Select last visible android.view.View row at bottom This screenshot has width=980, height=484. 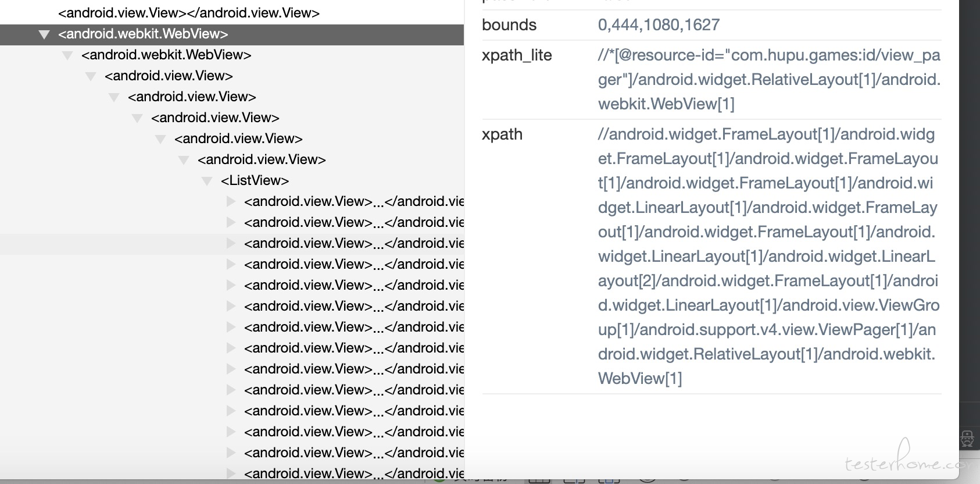point(354,474)
